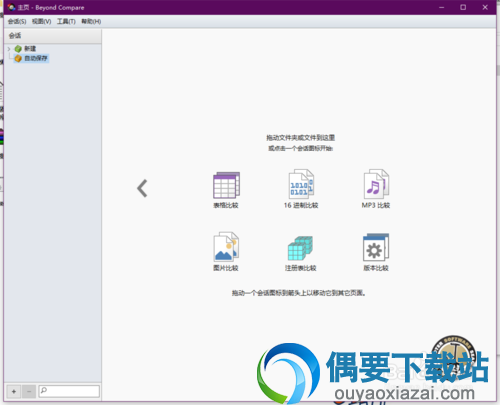The height and width of the screenshot is (405, 500).
Task: Maximize the Beyond Compare window
Action: click(x=463, y=7)
